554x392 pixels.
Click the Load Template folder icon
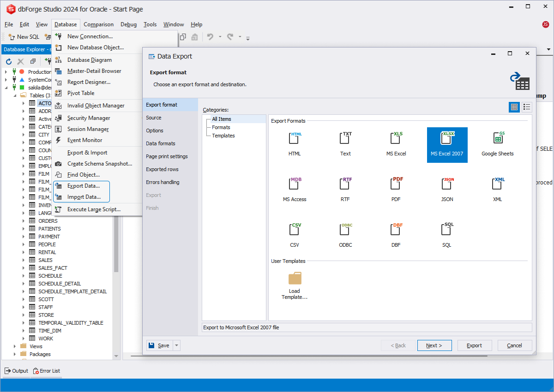[x=295, y=279]
